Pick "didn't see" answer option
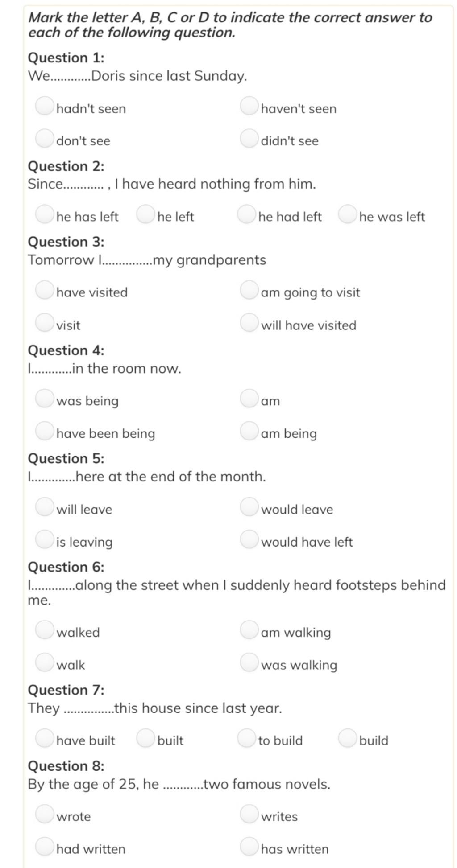 tap(249, 138)
